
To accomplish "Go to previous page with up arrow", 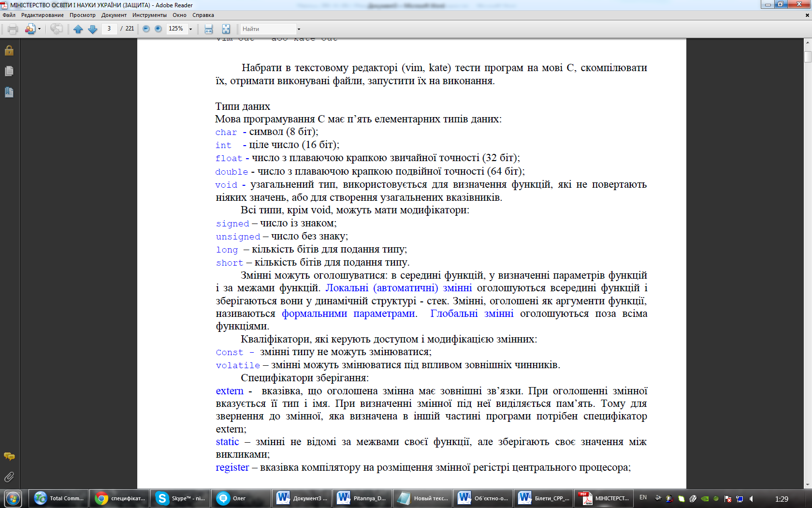I will click(x=78, y=29).
